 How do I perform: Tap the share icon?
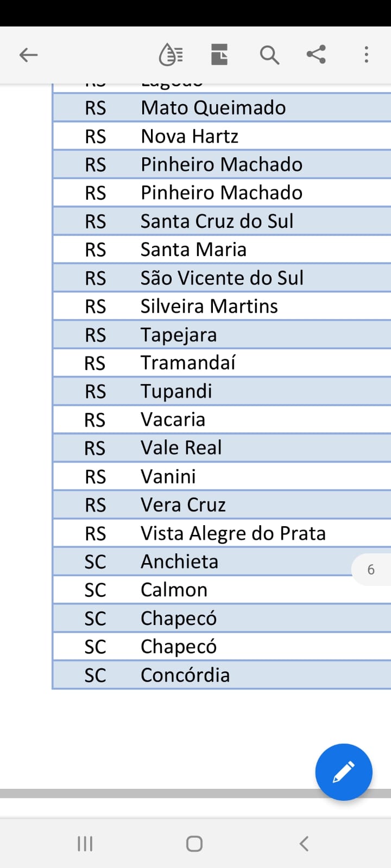click(316, 55)
